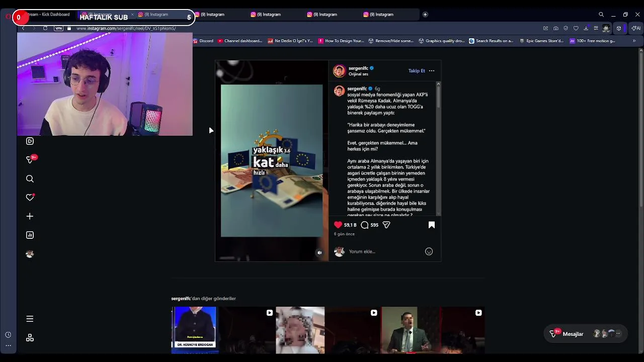
Task: Open the Meta apps grid icon in the sidebar
Action: [30, 338]
